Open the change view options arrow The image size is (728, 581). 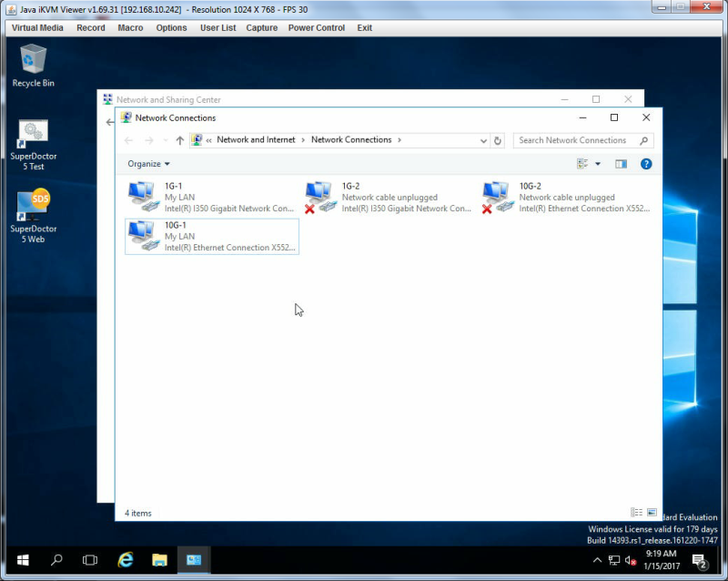click(x=598, y=164)
